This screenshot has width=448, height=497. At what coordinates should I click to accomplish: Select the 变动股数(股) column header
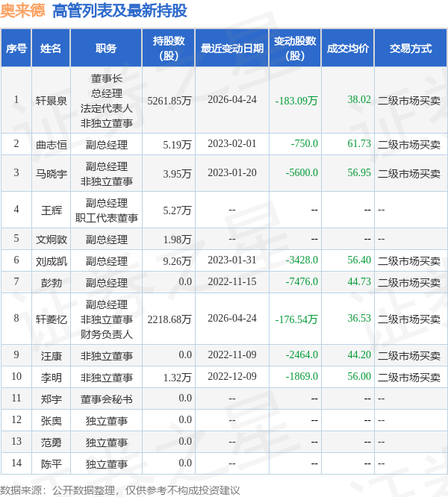tap(295, 49)
